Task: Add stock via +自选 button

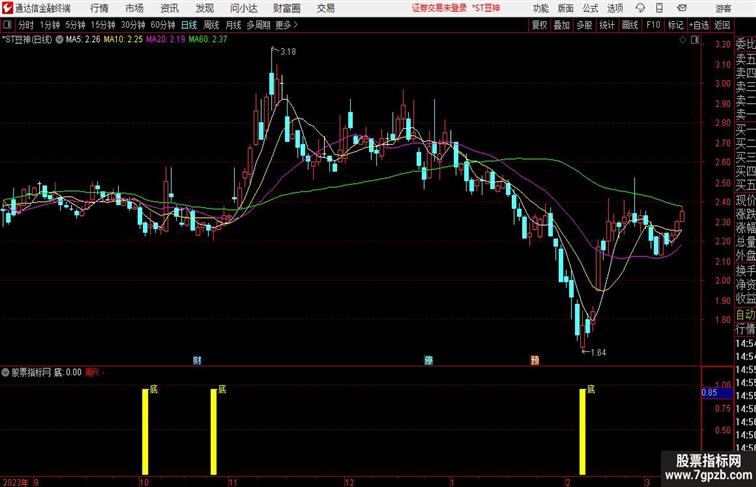Action: coord(699,25)
